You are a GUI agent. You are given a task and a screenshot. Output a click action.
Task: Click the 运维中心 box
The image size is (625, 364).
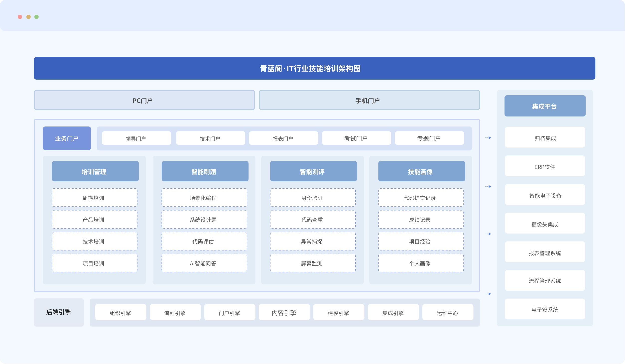(x=448, y=312)
